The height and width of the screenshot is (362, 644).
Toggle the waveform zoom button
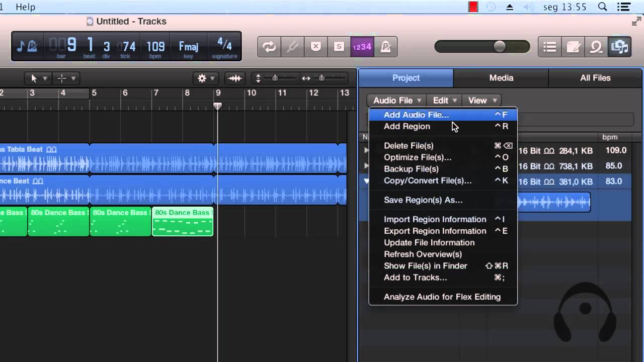click(x=235, y=78)
